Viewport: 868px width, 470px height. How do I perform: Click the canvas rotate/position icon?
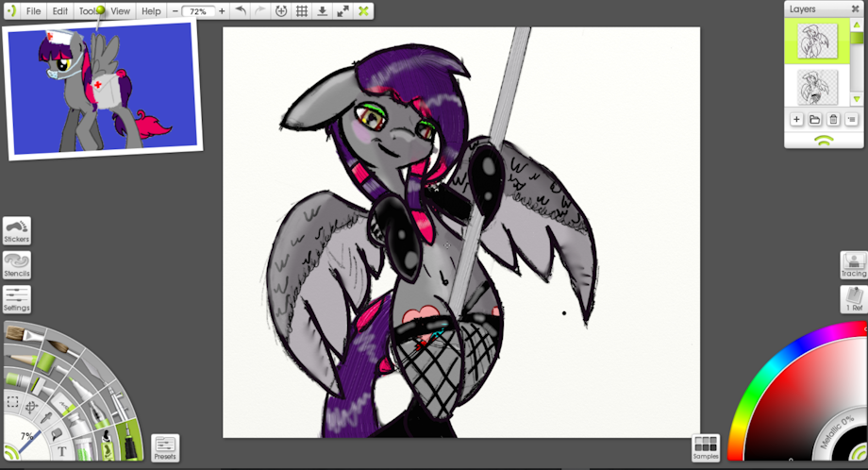pos(281,11)
